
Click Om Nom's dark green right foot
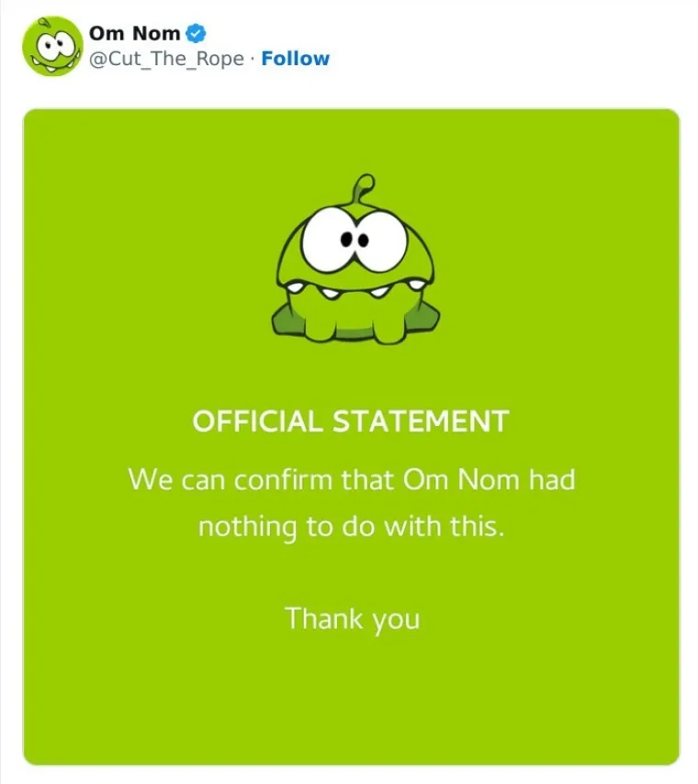423,319
